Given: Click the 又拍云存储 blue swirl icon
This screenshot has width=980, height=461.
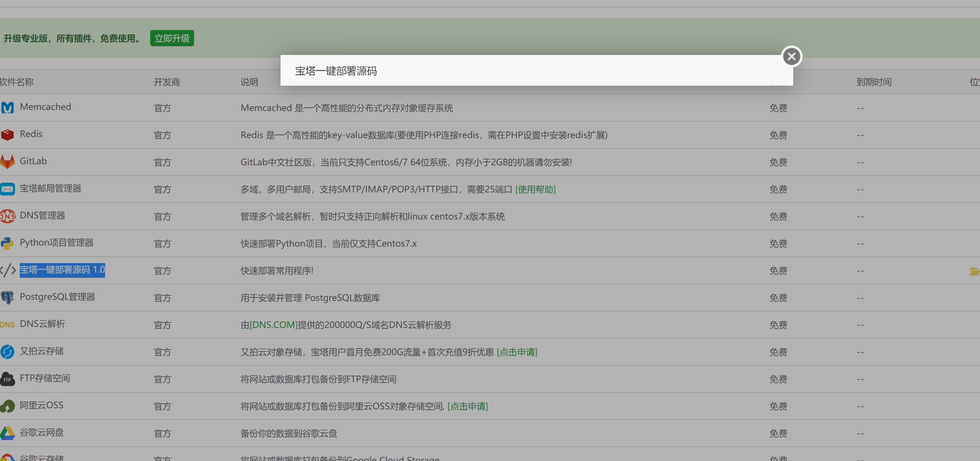Looking at the screenshot, I should click(7, 352).
